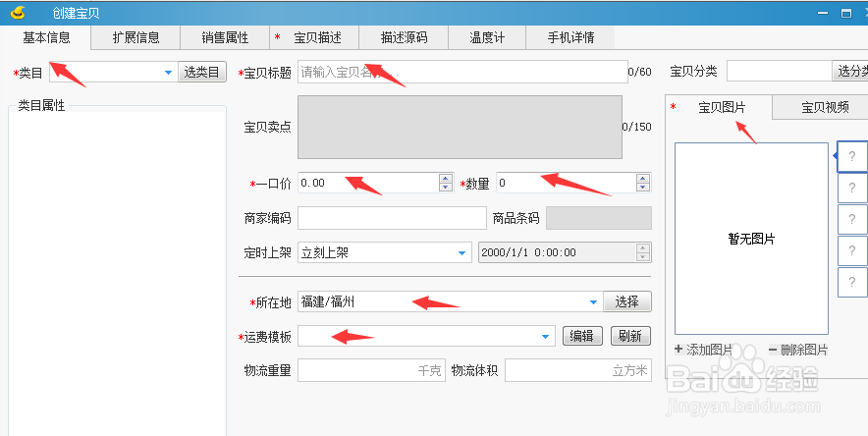The width and height of the screenshot is (868, 436).
Task: Open the 温度计 tab
Action: pyautogui.click(x=487, y=37)
